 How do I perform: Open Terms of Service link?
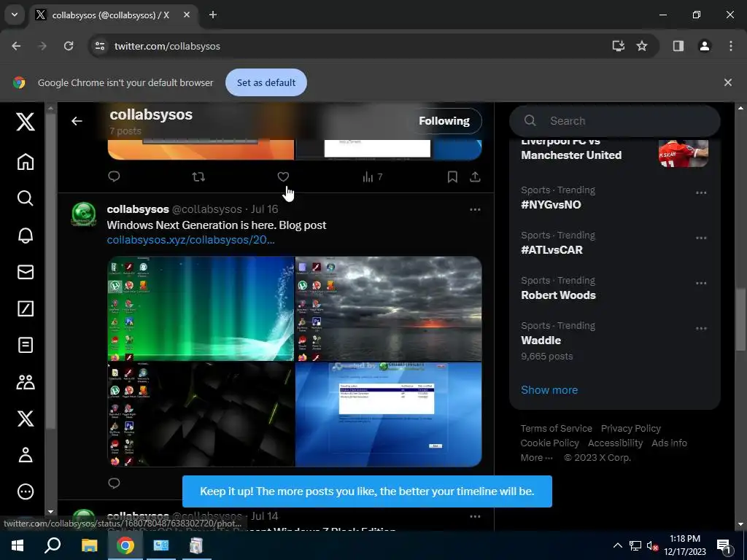pyautogui.click(x=556, y=429)
